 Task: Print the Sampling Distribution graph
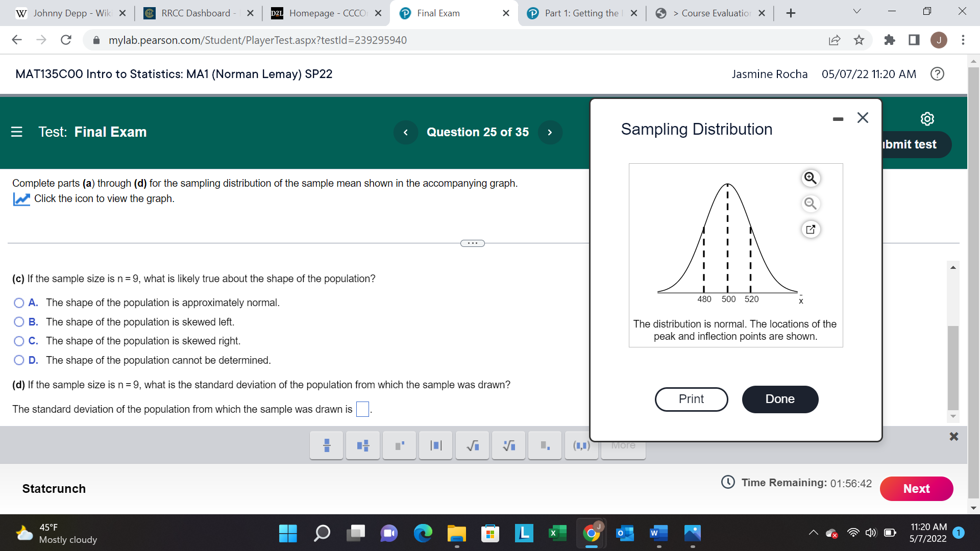691,399
